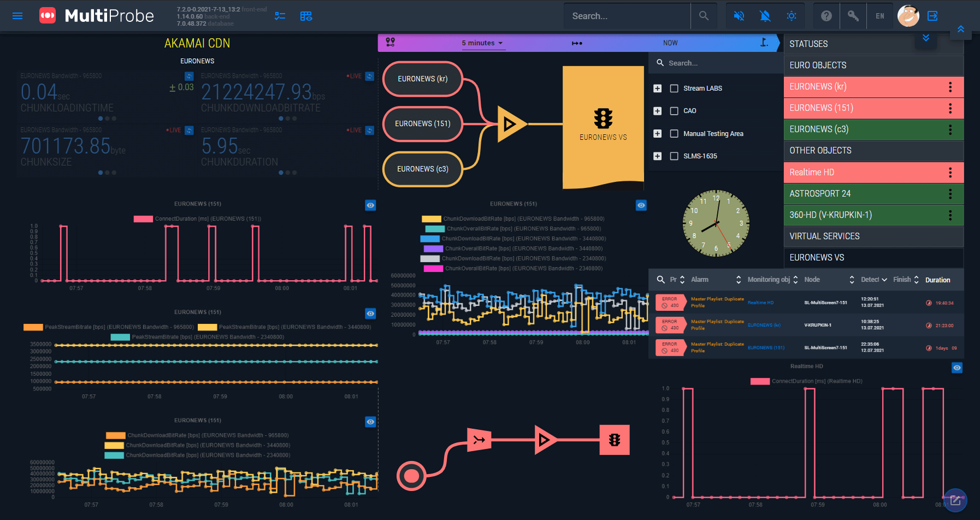This screenshot has height=520, width=980.
Task: Check the Manual Testing Area checkbox
Action: click(674, 134)
